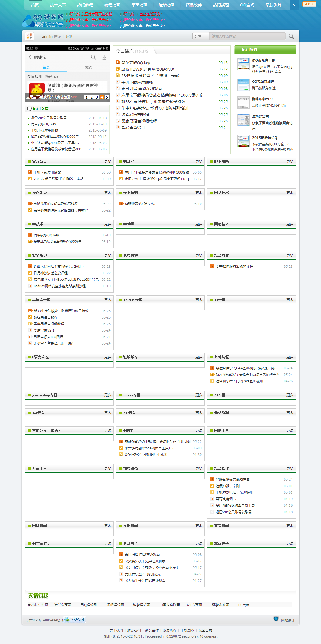Focus the 请输入搜索内容 search field
Viewport: 321px width, 644px height.
(x=247, y=36)
